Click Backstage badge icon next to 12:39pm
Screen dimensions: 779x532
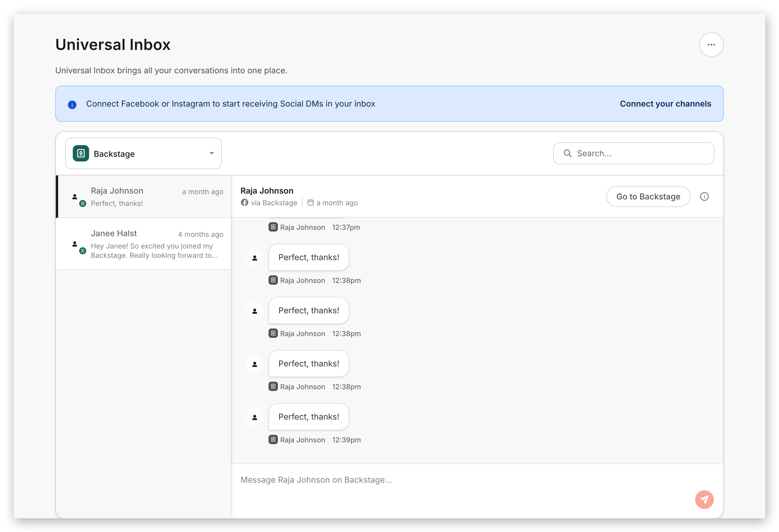point(273,439)
